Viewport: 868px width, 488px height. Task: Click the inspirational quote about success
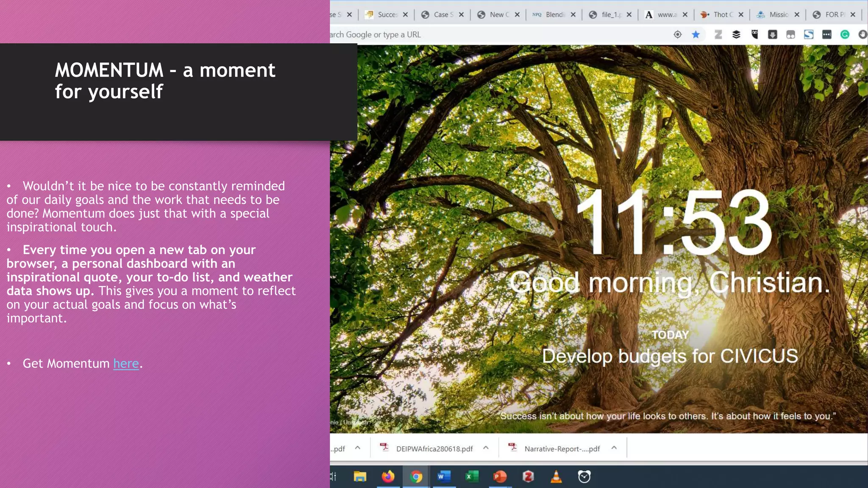[668, 416]
